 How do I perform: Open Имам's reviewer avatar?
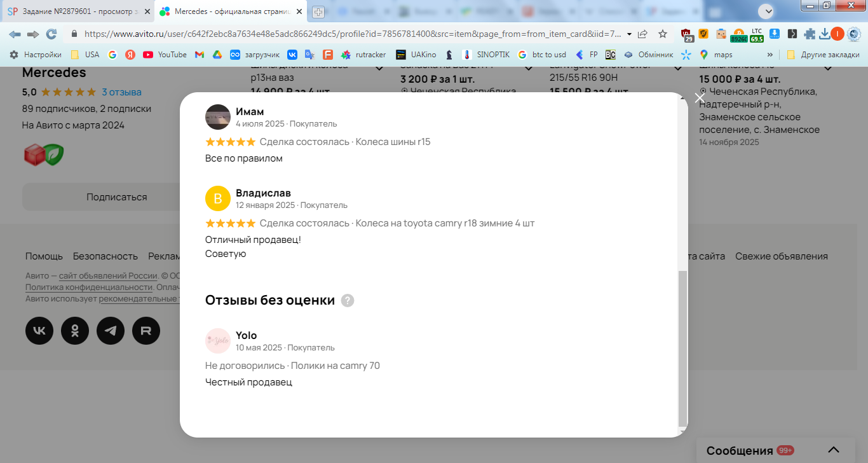pos(218,117)
